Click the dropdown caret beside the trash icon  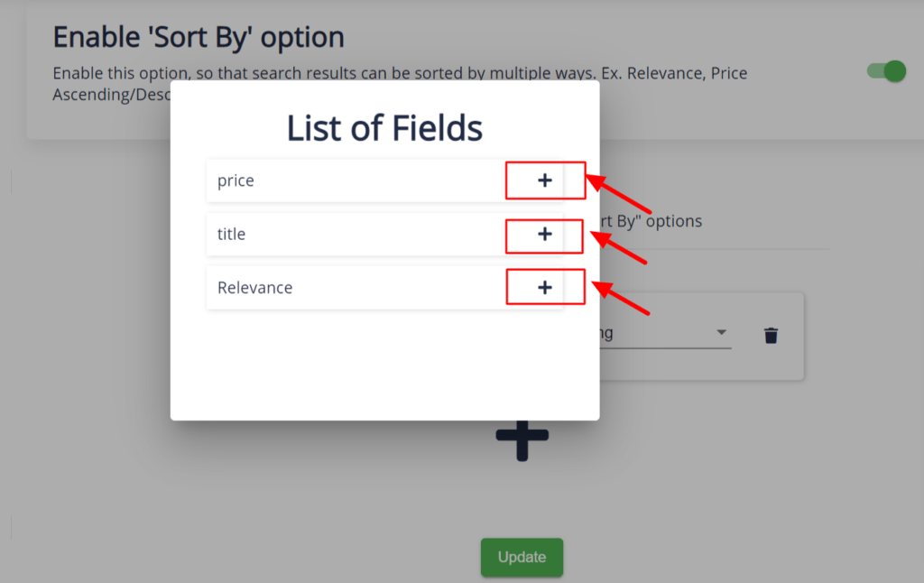[x=722, y=332]
